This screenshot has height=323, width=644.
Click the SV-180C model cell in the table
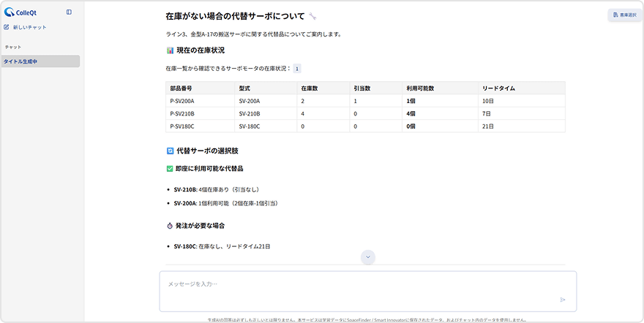coord(249,126)
